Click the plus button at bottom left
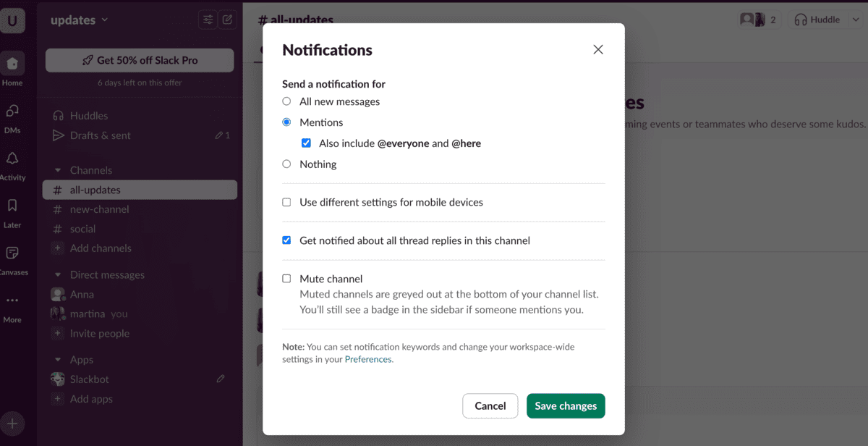This screenshot has width=868, height=446. [x=13, y=424]
